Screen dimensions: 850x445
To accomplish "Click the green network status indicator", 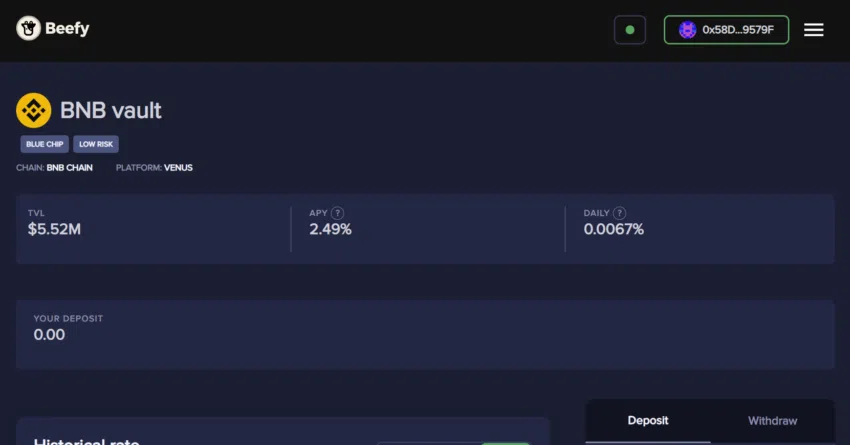I will point(630,30).
